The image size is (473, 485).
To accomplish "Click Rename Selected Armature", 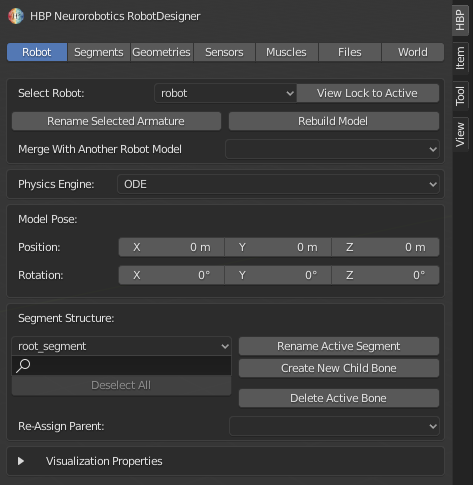I will pyautogui.click(x=116, y=121).
